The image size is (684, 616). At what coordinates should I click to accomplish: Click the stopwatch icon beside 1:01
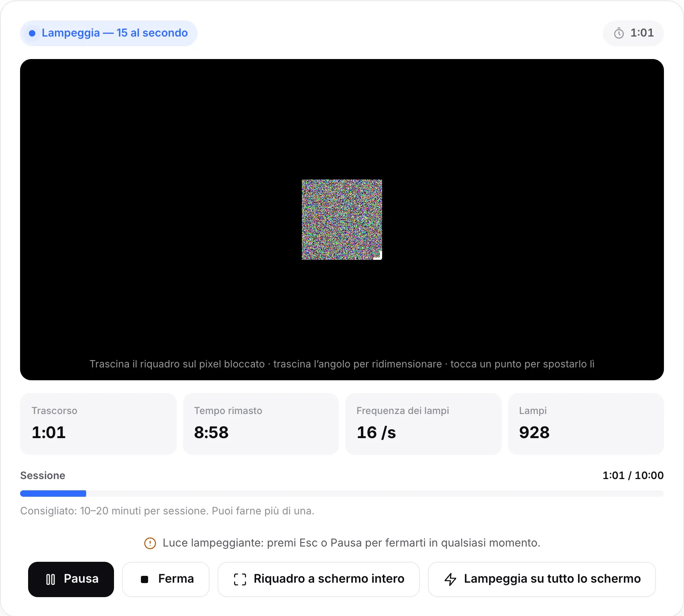[x=619, y=33]
